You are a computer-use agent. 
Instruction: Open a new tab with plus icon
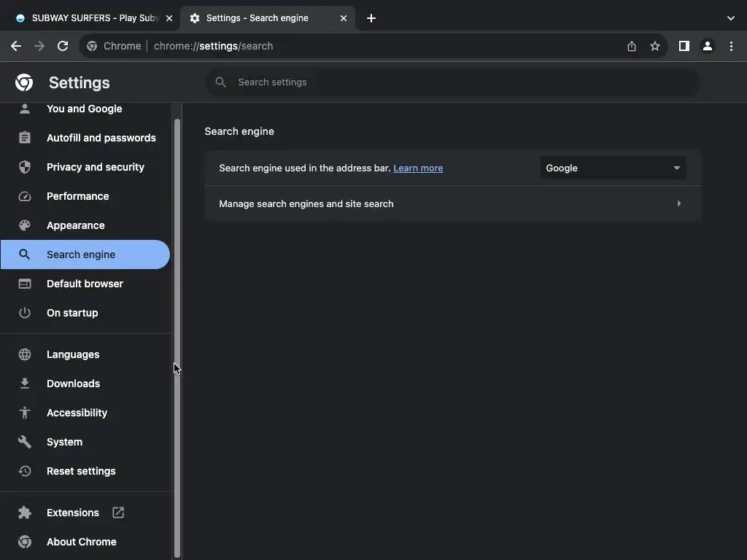(x=371, y=18)
